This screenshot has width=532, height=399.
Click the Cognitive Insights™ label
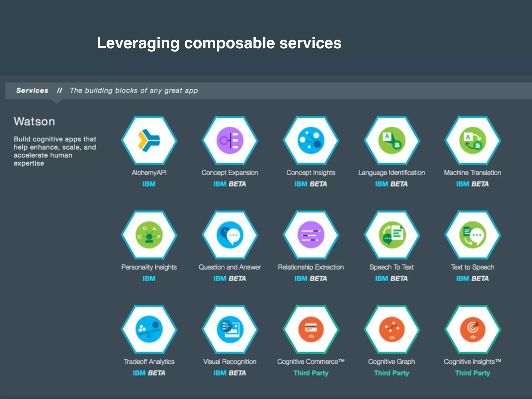[x=473, y=362]
